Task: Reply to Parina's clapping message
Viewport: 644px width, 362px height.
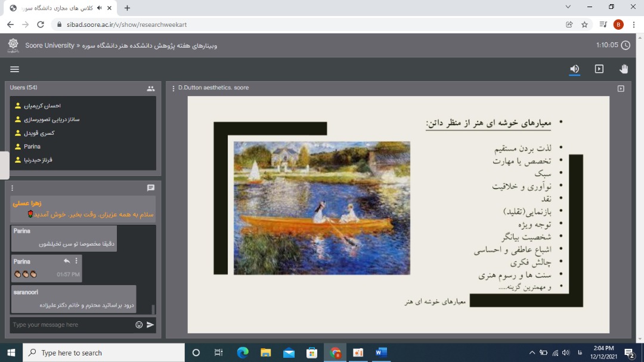Action: point(67,261)
